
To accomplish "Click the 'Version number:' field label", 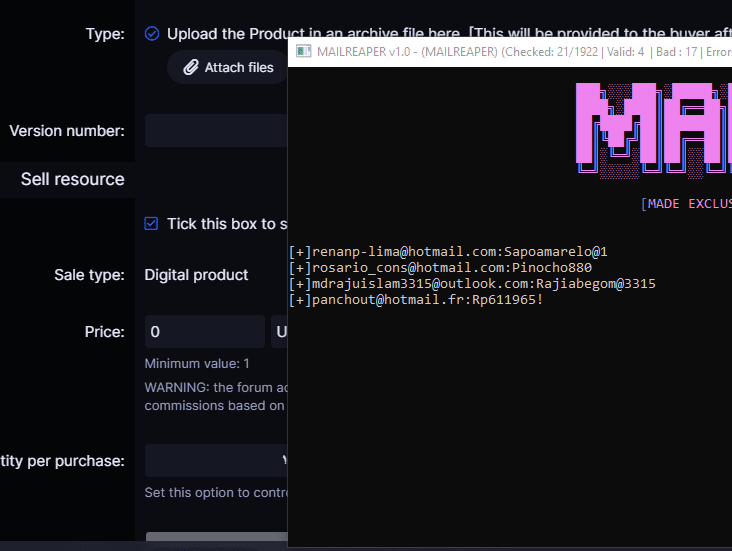I will pyautogui.click(x=67, y=131).
